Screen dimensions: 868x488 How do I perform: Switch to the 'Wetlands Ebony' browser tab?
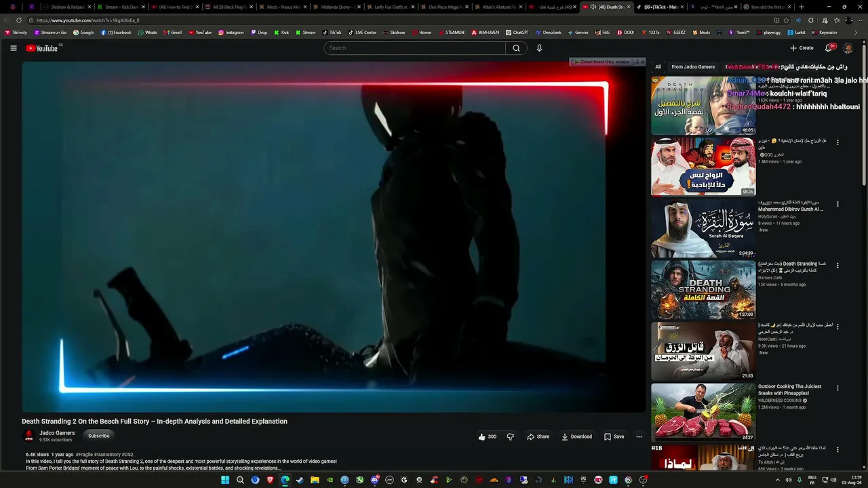(x=337, y=7)
